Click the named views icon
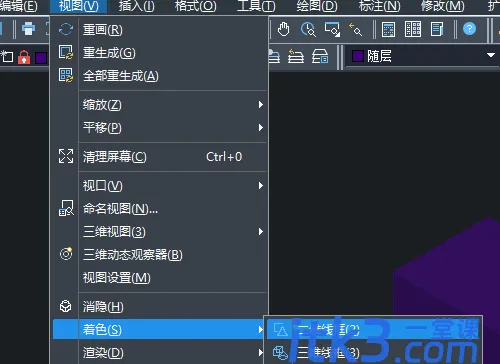The width and height of the screenshot is (500, 364). point(66,208)
